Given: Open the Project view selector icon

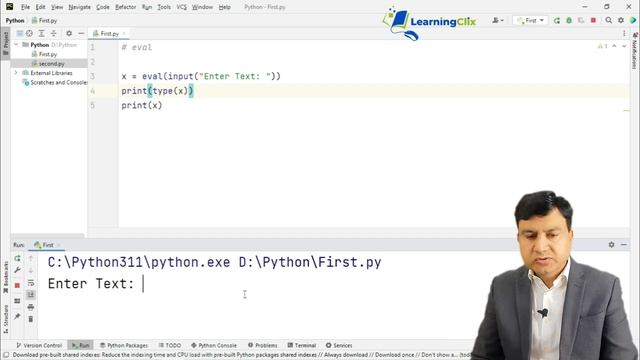Looking at the screenshot, I should [20, 33].
